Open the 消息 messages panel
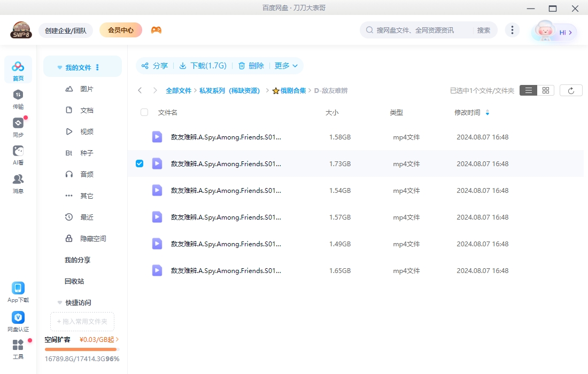 coord(18,179)
